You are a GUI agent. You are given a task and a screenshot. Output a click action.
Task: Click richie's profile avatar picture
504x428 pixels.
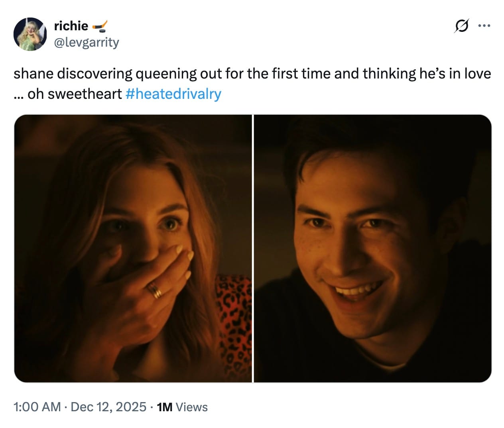(x=30, y=34)
